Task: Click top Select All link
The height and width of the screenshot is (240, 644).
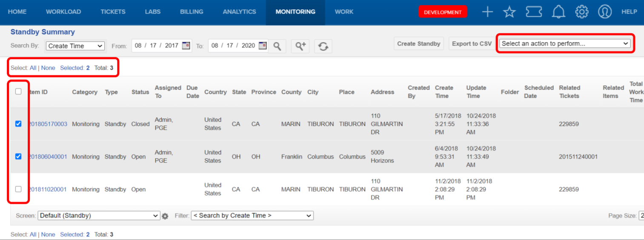Action: pos(33,68)
